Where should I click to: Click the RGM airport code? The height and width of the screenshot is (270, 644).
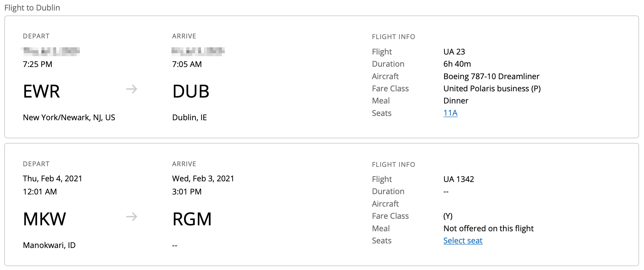[x=192, y=219]
